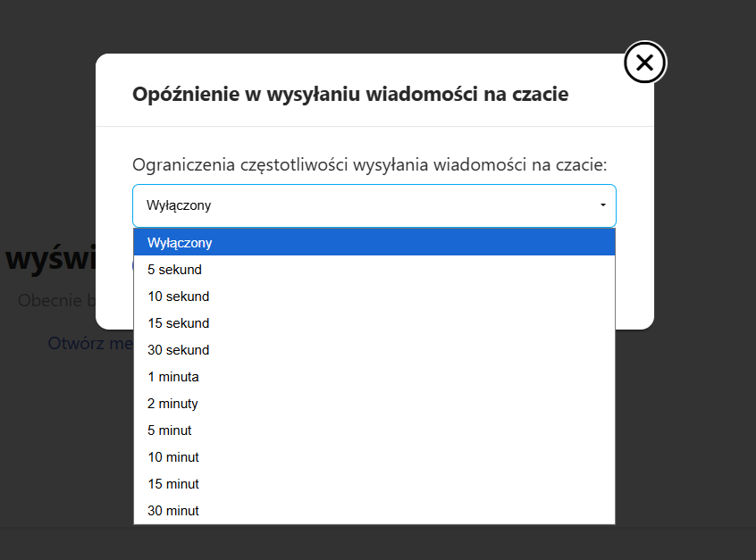
Task: Choose 10 minut from the dropdown list
Action: (374, 457)
